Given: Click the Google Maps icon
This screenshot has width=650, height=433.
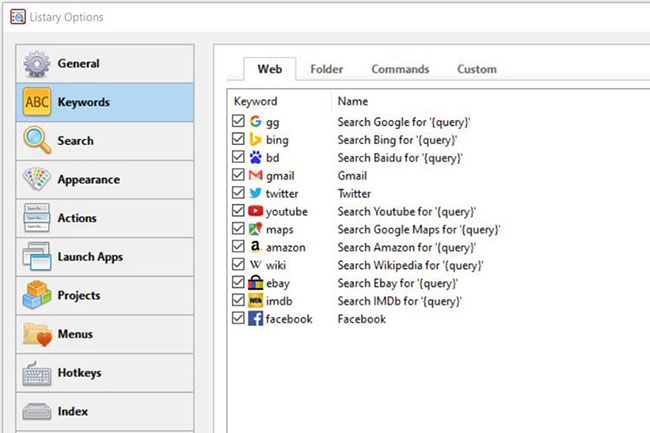Looking at the screenshot, I should 255,229.
